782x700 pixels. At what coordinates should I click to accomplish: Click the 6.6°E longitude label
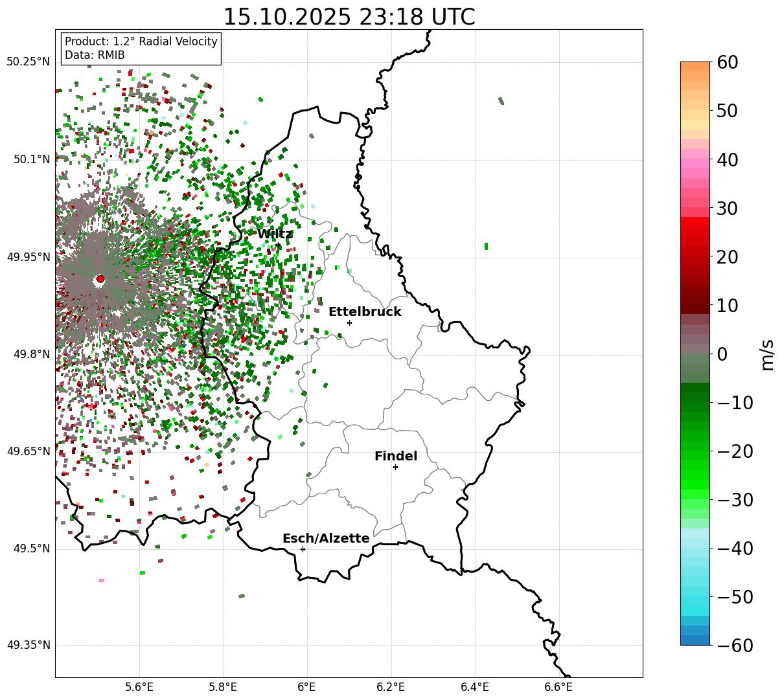(x=558, y=686)
